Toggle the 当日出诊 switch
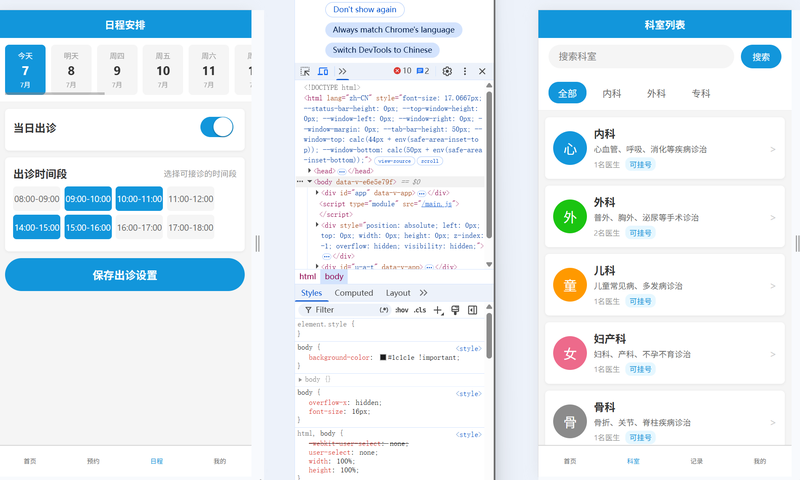 [217, 127]
